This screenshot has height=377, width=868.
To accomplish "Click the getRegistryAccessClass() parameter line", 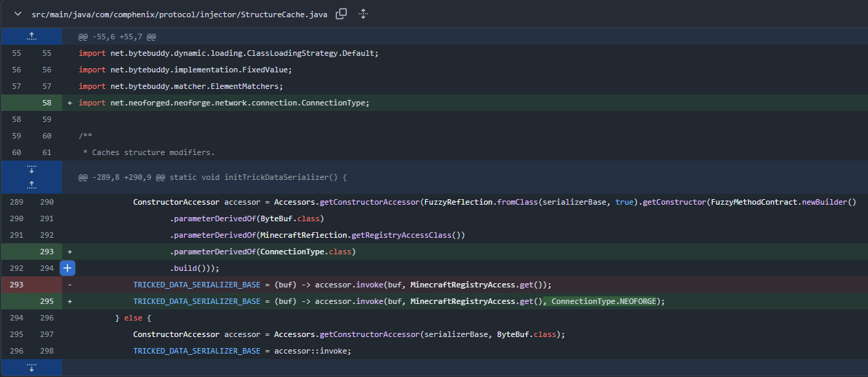I will tap(318, 235).
